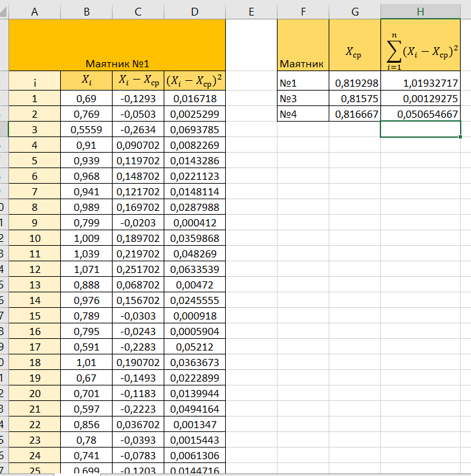Select cell with value 0,968

point(87,176)
